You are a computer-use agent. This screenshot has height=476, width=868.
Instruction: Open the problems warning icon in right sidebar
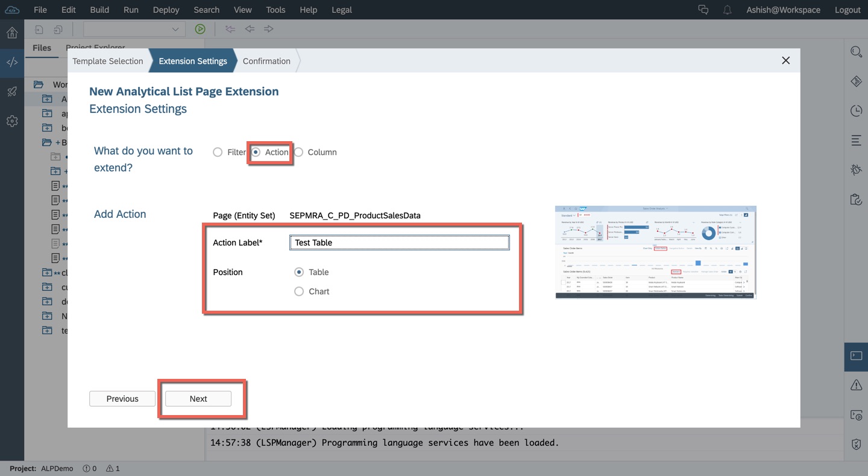pyautogui.click(x=856, y=385)
